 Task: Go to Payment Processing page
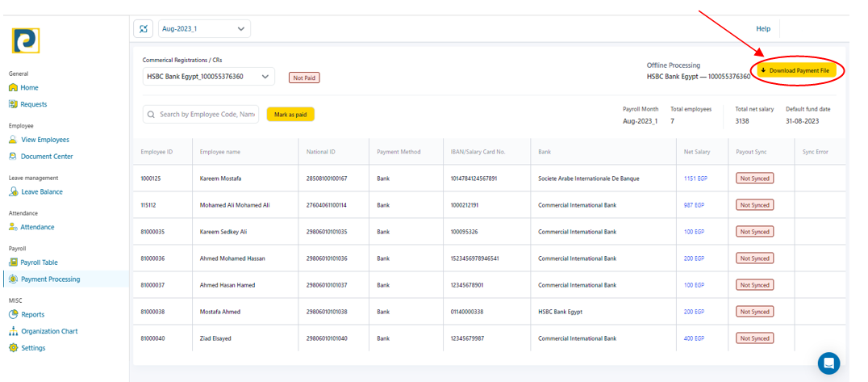[x=50, y=279]
